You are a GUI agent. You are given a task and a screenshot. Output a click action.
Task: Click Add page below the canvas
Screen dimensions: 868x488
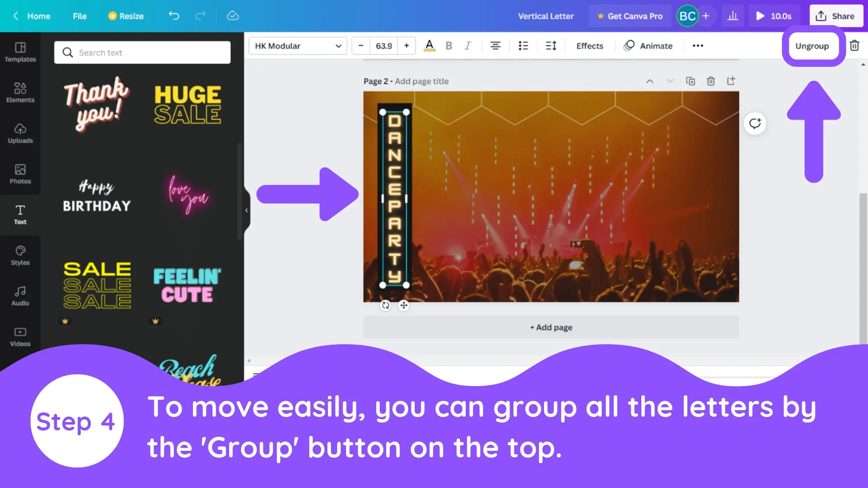point(551,326)
